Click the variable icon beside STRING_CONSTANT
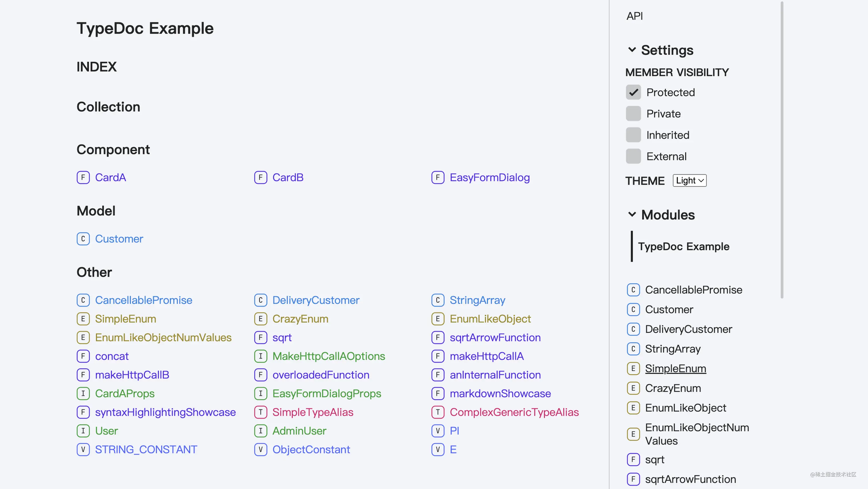This screenshot has height=489, width=868. [83, 450]
